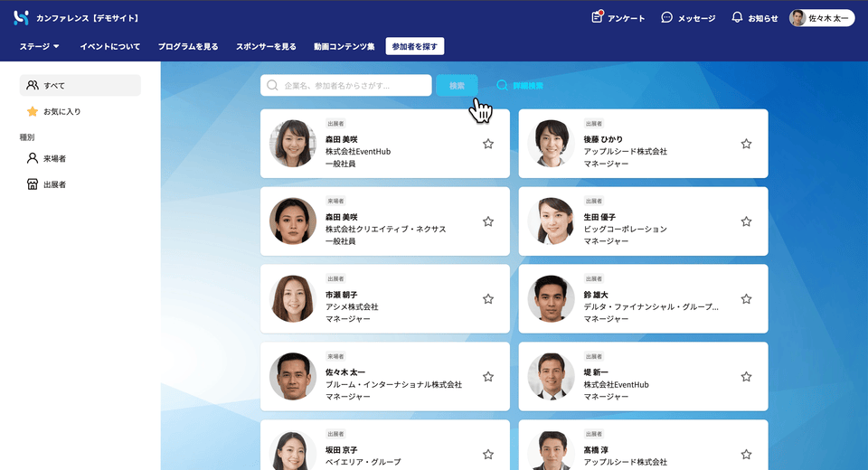868x470 pixels.
Task: Open the アンケート survey icon
Action: click(x=597, y=17)
